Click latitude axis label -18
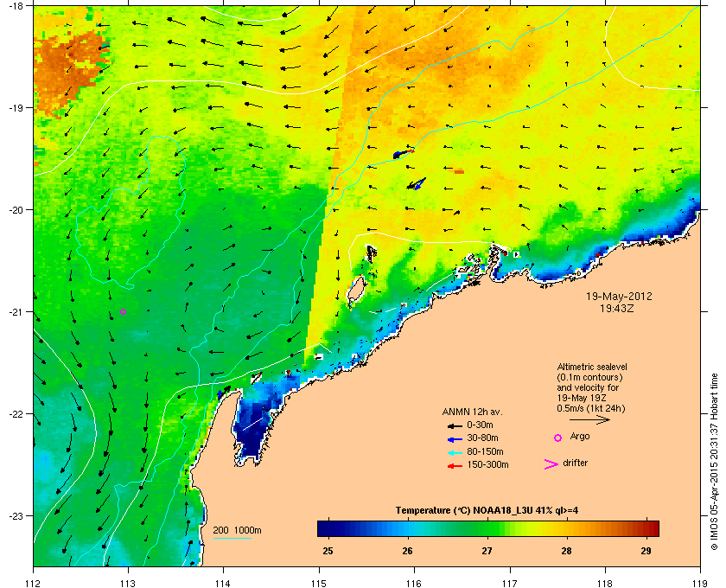This screenshot has width=726, height=588. click(x=16, y=5)
